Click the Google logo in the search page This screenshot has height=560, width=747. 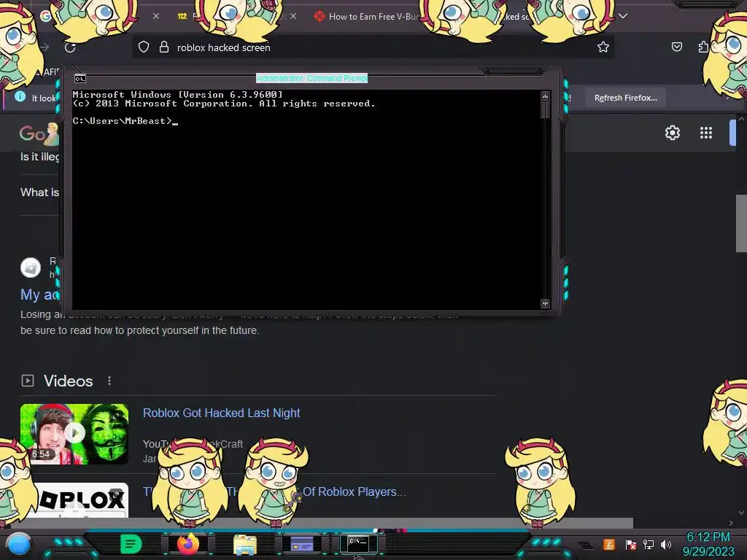click(38, 134)
